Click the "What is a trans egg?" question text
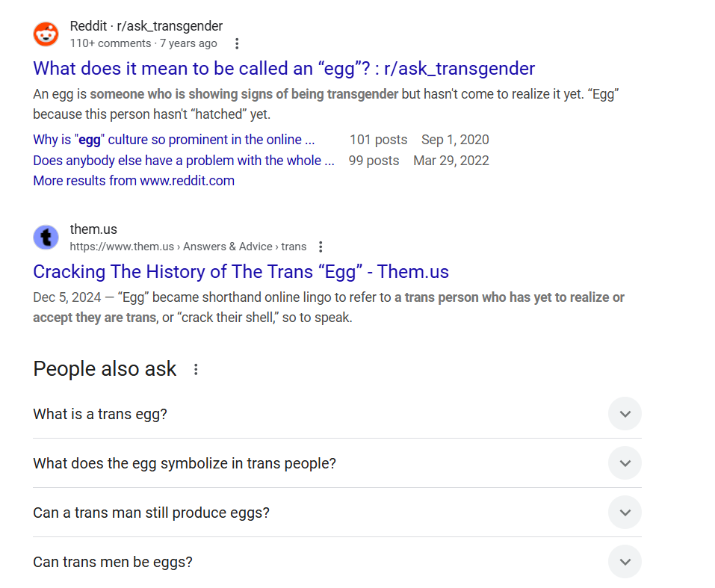The width and height of the screenshot is (715, 588). tap(100, 414)
